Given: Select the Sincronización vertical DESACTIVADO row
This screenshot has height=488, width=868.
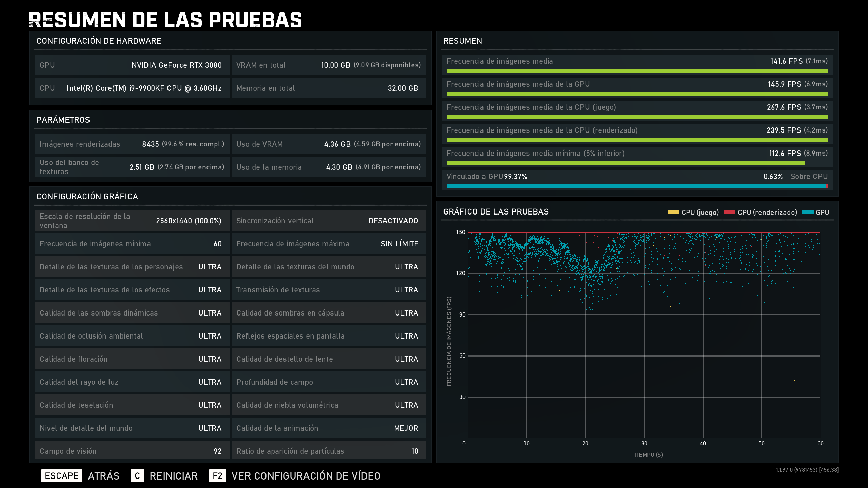Looking at the screenshot, I should click(x=328, y=221).
